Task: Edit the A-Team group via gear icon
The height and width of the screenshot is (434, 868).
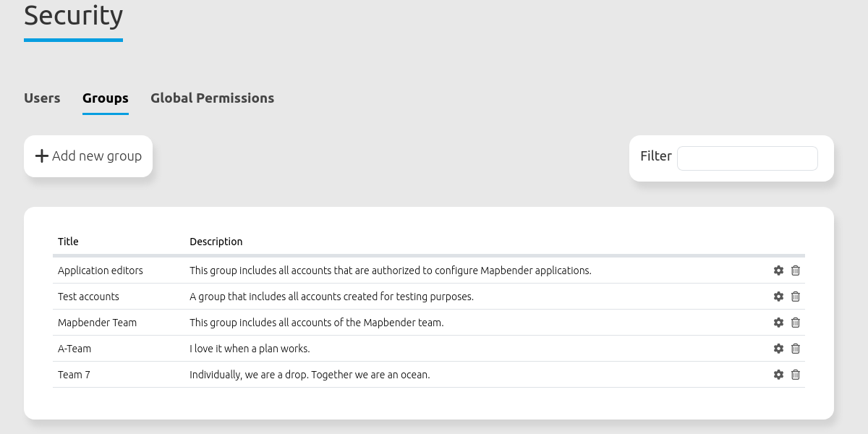Action: click(778, 349)
